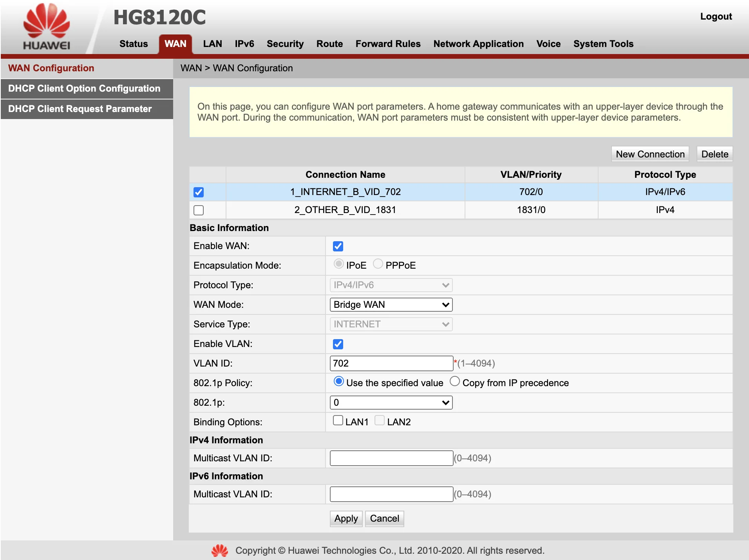
Task: Bind the connection to LAN1
Action: [x=338, y=421]
